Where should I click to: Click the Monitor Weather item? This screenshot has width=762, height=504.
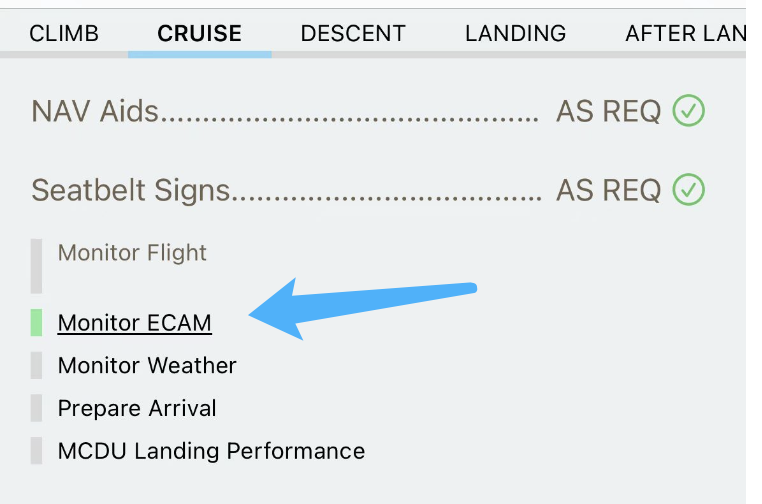pyautogui.click(x=147, y=365)
